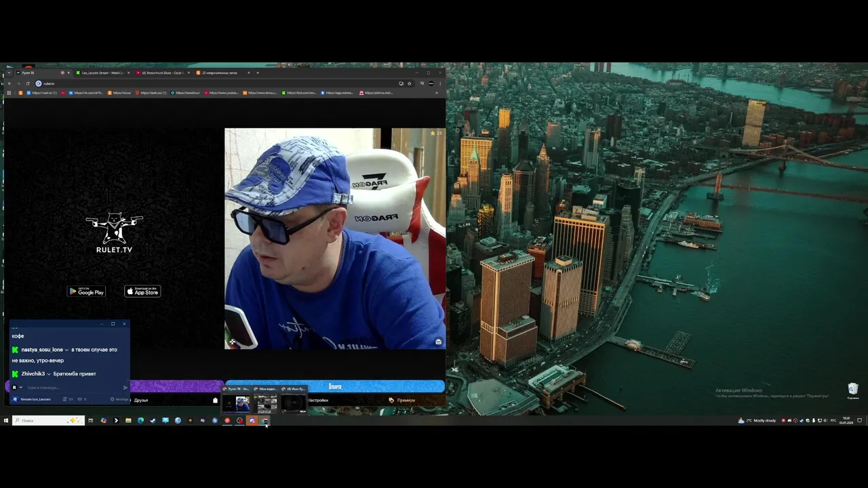
Task: Open the vk.com bookmark
Action: 85,93
